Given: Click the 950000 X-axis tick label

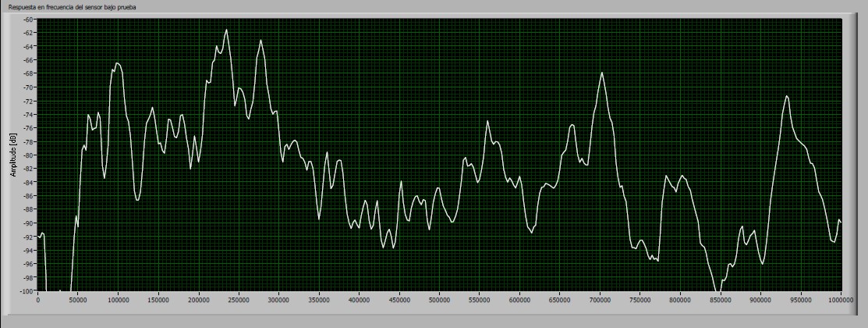Looking at the screenshot, I should [x=801, y=300].
